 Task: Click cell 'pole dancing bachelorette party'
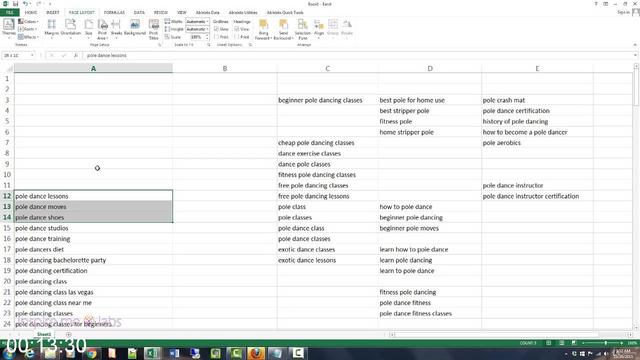(x=93, y=260)
